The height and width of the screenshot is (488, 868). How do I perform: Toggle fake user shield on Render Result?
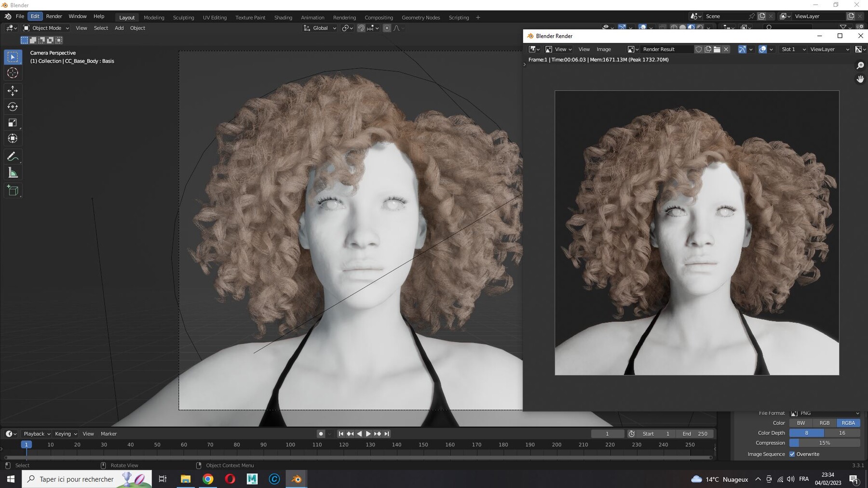tap(698, 49)
